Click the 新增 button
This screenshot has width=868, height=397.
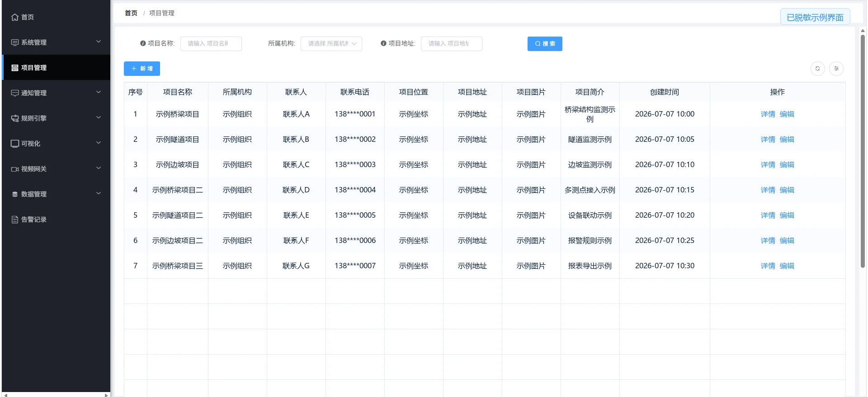(x=142, y=69)
